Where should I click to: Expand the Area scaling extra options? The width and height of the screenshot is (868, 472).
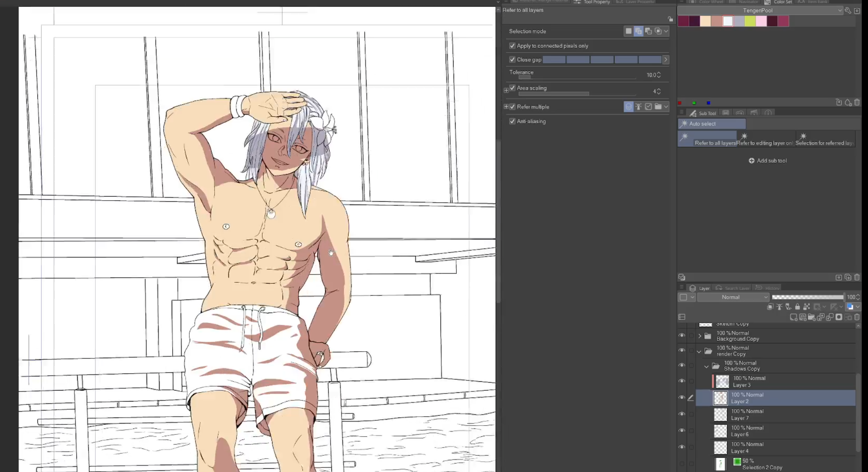click(x=506, y=90)
